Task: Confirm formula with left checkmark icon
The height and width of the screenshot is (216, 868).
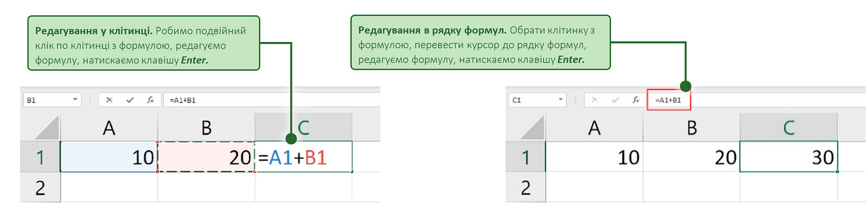Action: pyautogui.click(x=130, y=100)
